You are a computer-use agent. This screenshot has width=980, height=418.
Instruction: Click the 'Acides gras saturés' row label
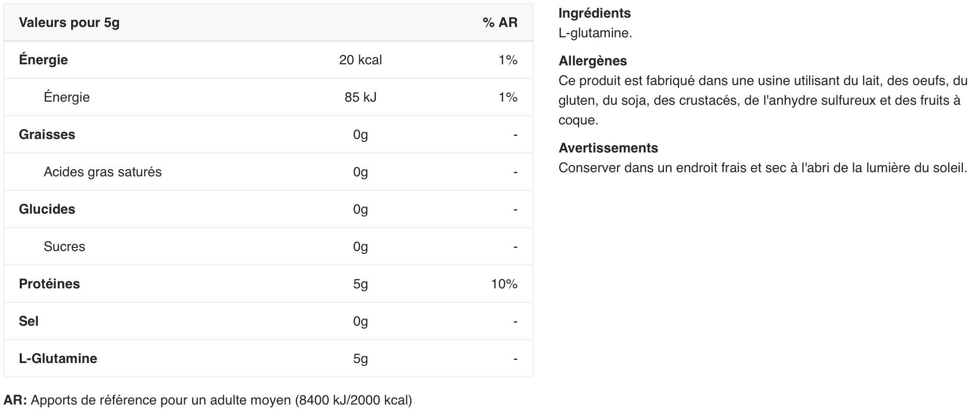102,172
